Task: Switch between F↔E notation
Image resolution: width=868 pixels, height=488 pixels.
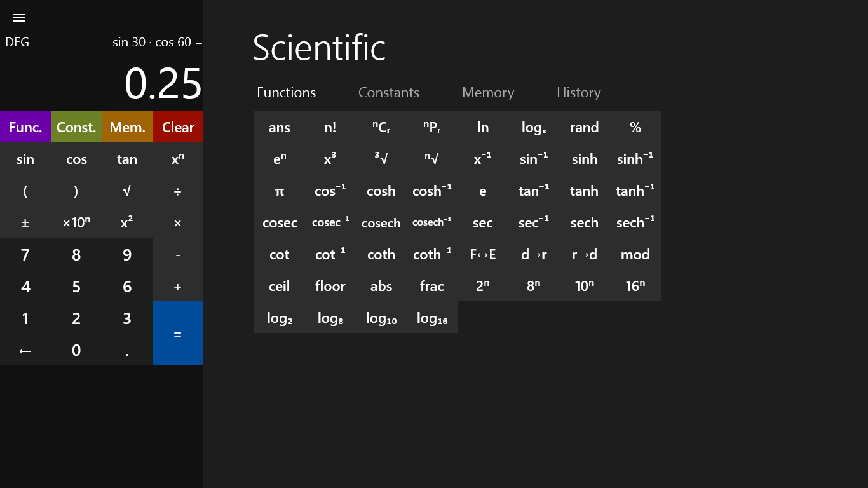Action: [x=483, y=254]
